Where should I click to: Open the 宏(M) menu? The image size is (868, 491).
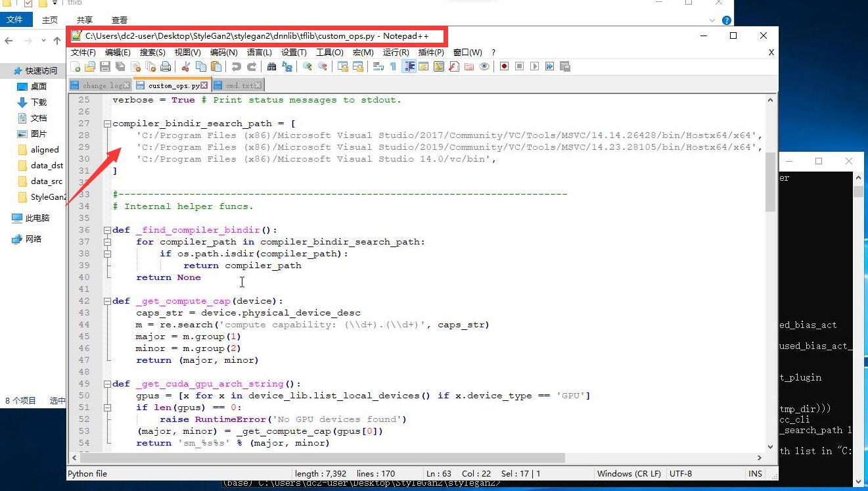click(x=363, y=52)
